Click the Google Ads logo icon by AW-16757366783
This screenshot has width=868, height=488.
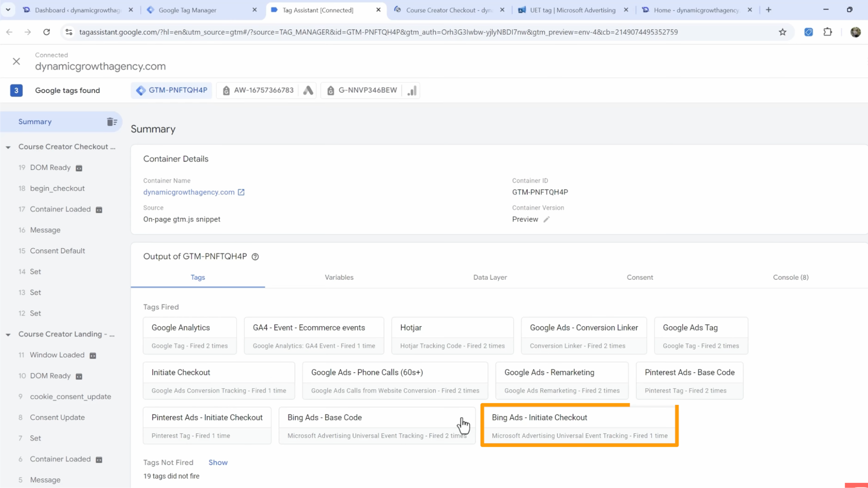coord(309,90)
